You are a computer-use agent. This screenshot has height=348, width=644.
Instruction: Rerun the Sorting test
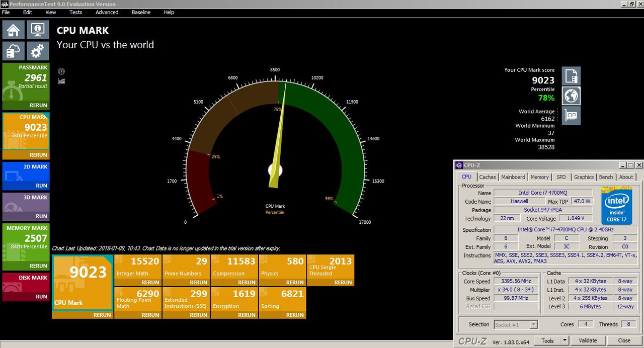point(295,315)
